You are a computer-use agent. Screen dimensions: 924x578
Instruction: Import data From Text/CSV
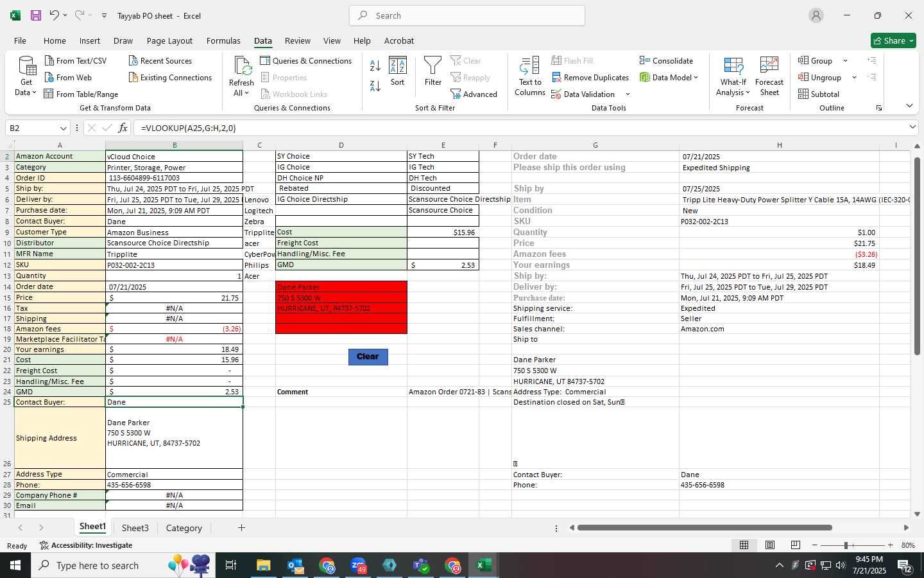point(76,60)
